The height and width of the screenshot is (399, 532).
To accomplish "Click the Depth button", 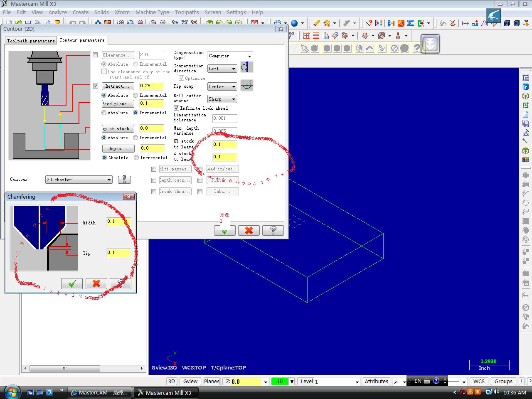I will pos(118,148).
